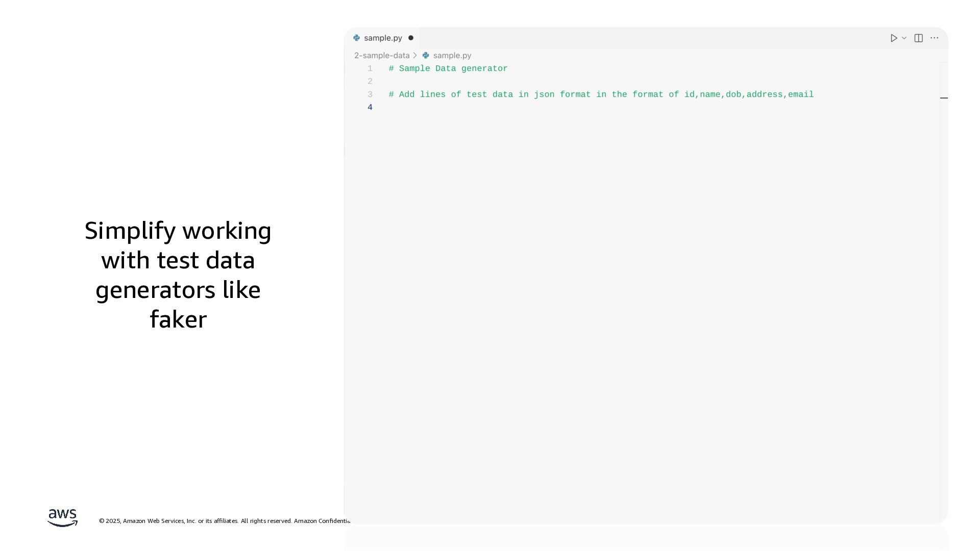Click the Python icon on the sample.py tab

357,38
